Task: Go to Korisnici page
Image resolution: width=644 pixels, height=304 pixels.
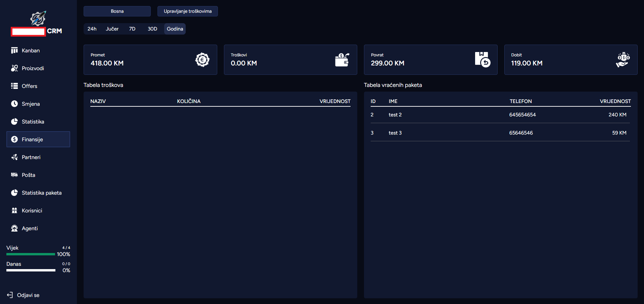Action: click(x=38, y=210)
